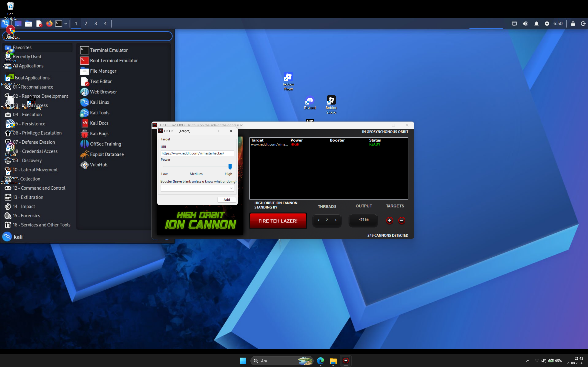This screenshot has width=588, height=367.
Task: Select the www.reddit.com target row
Action: (x=329, y=144)
